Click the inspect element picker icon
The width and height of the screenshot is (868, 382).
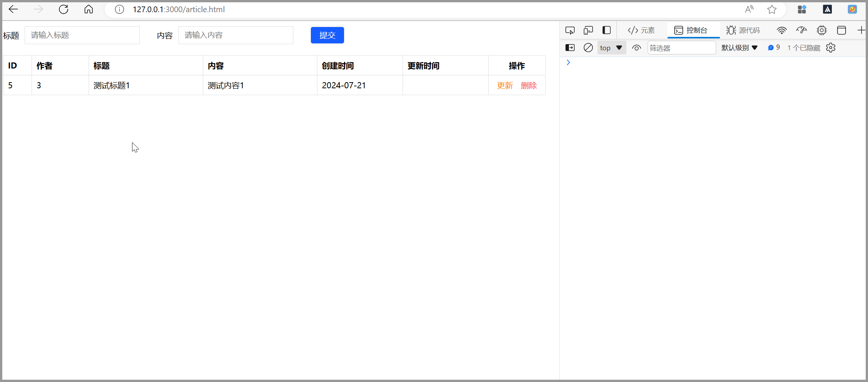[570, 30]
